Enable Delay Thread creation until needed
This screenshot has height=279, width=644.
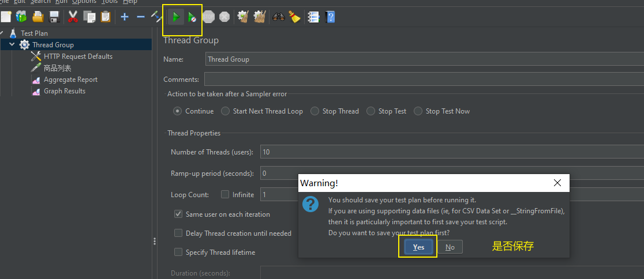[178, 233]
